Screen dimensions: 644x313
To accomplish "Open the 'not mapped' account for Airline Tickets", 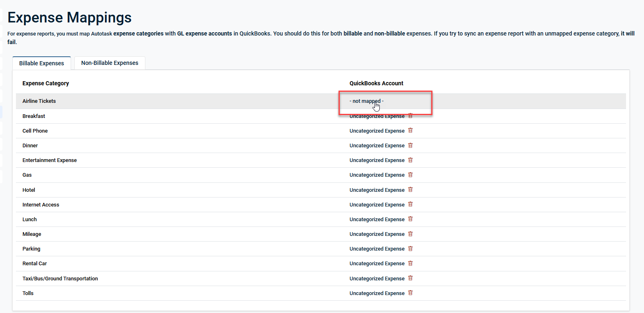I will click(x=366, y=101).
